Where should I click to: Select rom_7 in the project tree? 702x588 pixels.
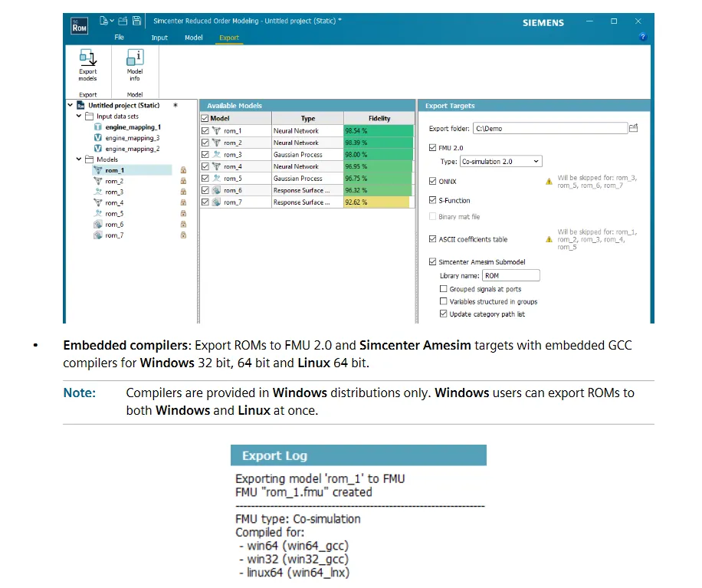[x=114, y=235]
